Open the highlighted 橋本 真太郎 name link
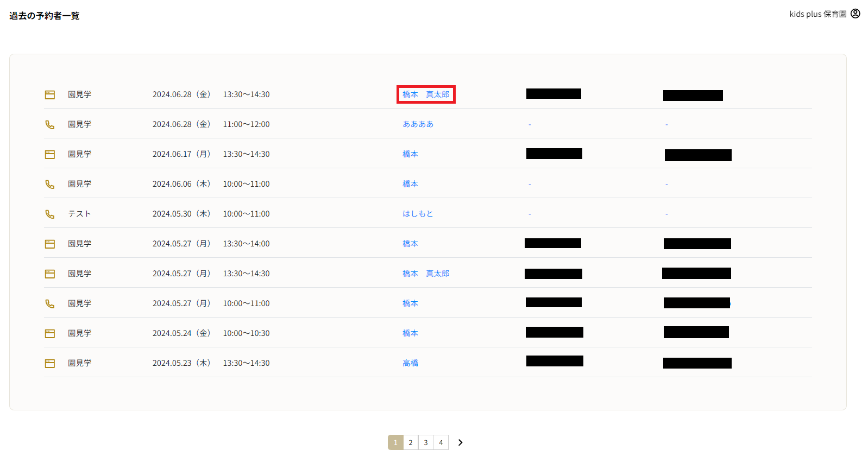The image size is (868, 463). click(x=426, y=94)
